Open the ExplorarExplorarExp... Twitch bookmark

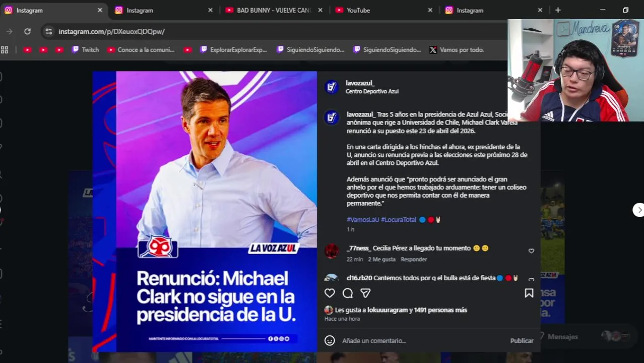233,49
